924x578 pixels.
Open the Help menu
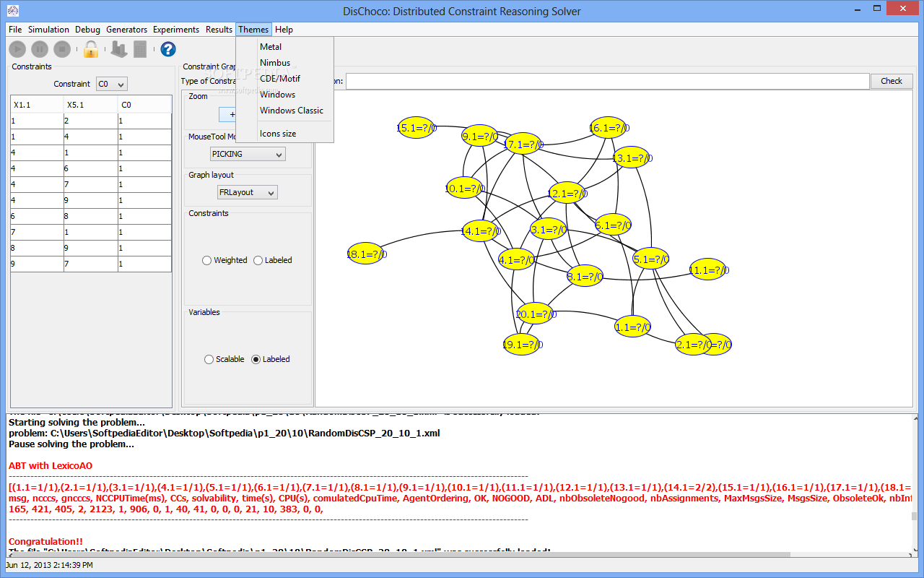pos(284,30)
